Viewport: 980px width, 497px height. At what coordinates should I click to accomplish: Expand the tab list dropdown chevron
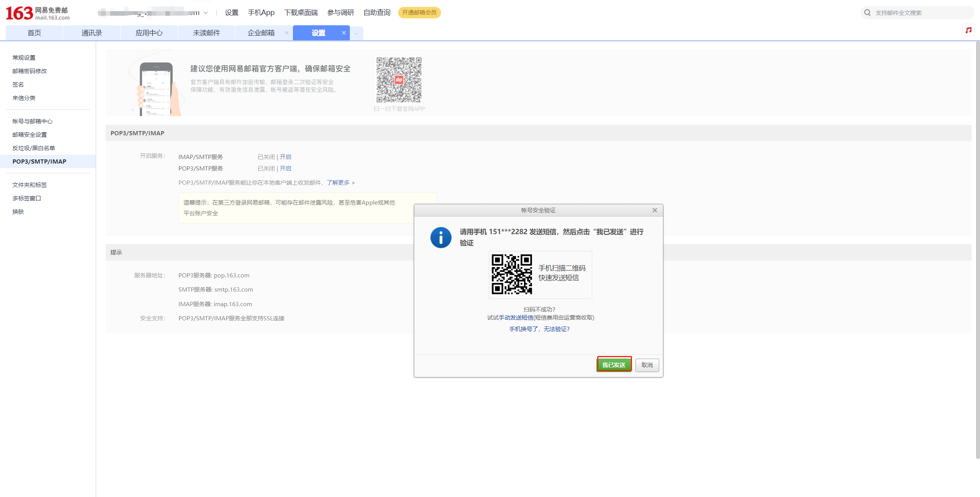[356, 33]
